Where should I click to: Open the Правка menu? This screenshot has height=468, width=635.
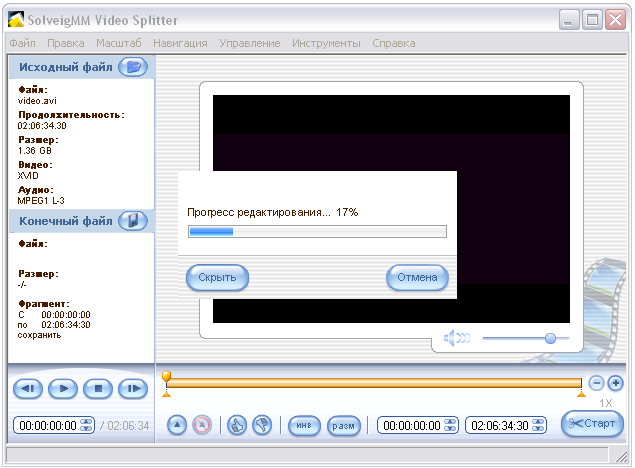pos(66,43)
